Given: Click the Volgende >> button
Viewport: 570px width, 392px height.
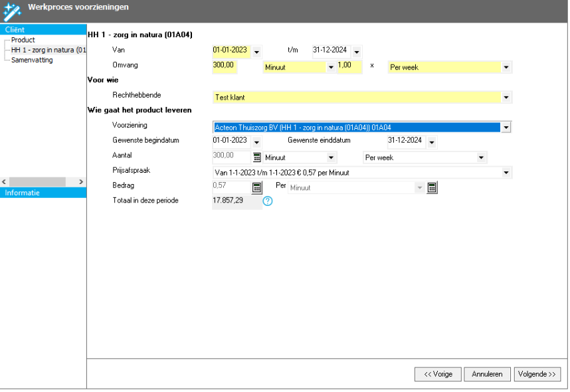Looking at the screenshot, I should (x=537, y=374).
